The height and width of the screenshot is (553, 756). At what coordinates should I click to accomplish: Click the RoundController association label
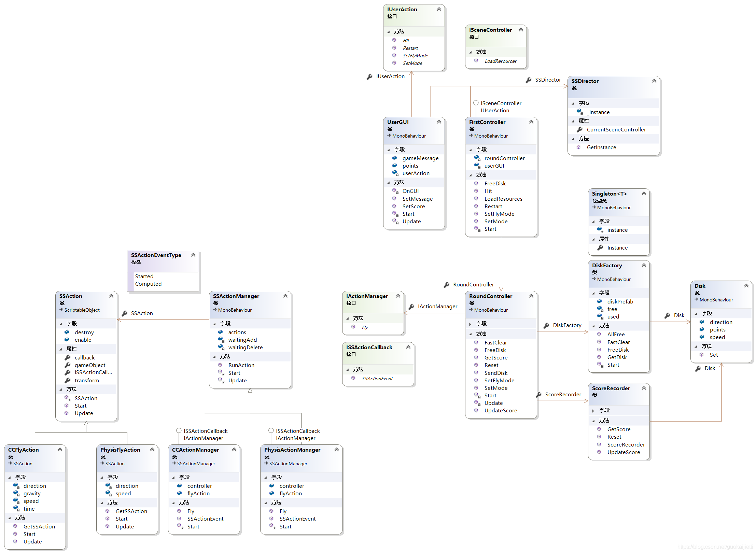(x=473, y=285)
